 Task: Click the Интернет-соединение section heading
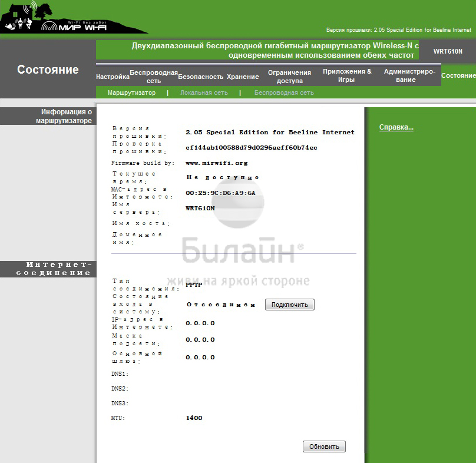click(x=54, y=269)
